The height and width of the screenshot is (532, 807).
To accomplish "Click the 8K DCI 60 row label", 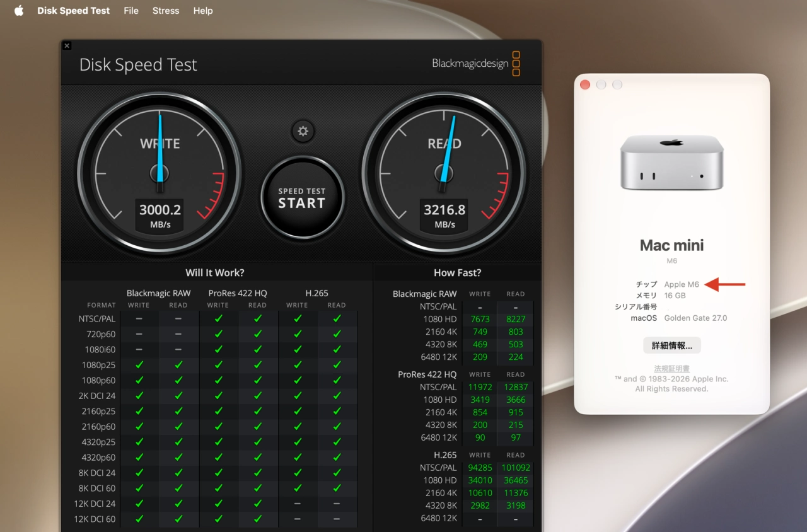I will (x=97, y=489).
